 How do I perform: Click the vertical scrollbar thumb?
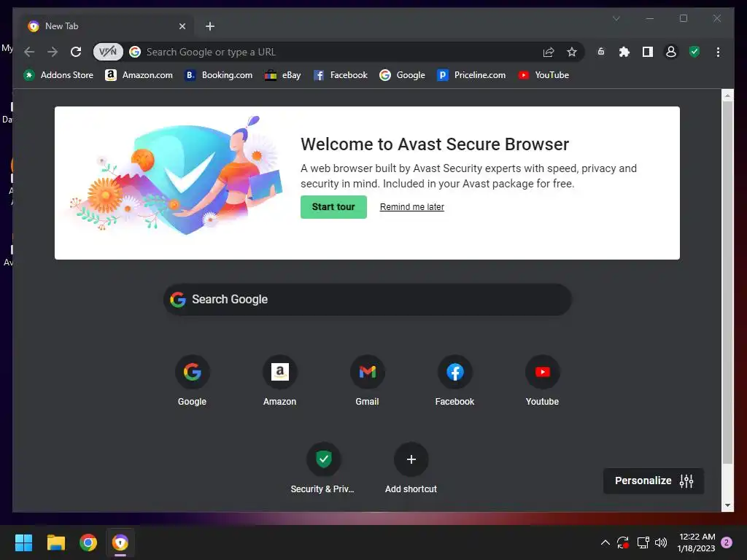coord(727,282)
